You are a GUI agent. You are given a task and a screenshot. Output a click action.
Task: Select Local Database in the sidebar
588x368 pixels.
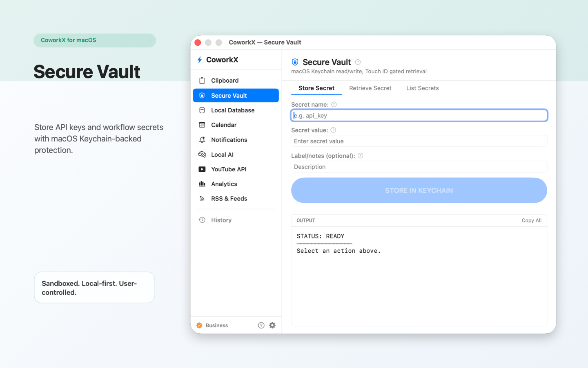[236, 110]
